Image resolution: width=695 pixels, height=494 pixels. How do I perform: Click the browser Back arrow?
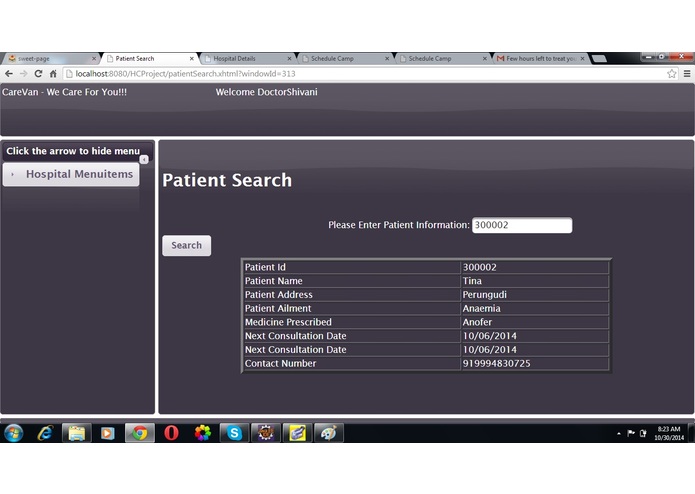tap(9, 74)
